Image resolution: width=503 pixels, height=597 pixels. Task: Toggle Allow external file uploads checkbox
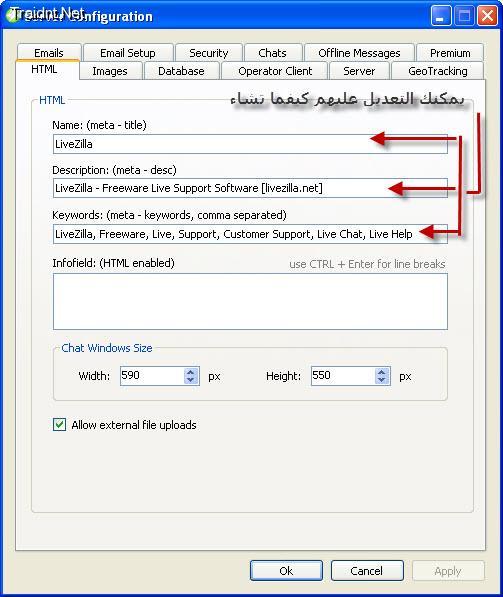click(x=59, y=425)
